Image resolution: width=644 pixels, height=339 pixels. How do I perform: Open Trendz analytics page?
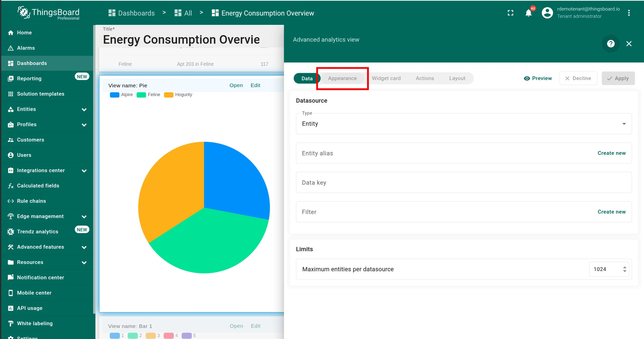(47, 232)
